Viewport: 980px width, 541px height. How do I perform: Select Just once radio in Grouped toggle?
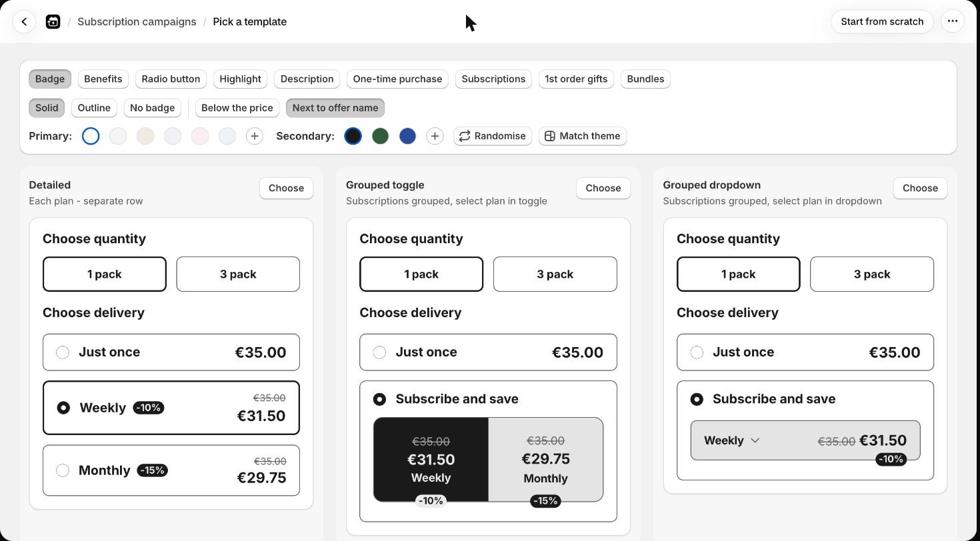(379, 352)
